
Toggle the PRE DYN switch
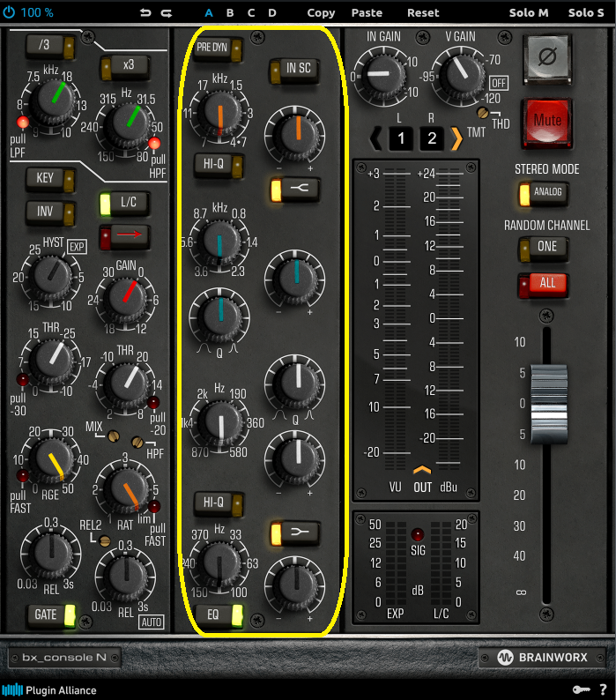coord(219,48)
